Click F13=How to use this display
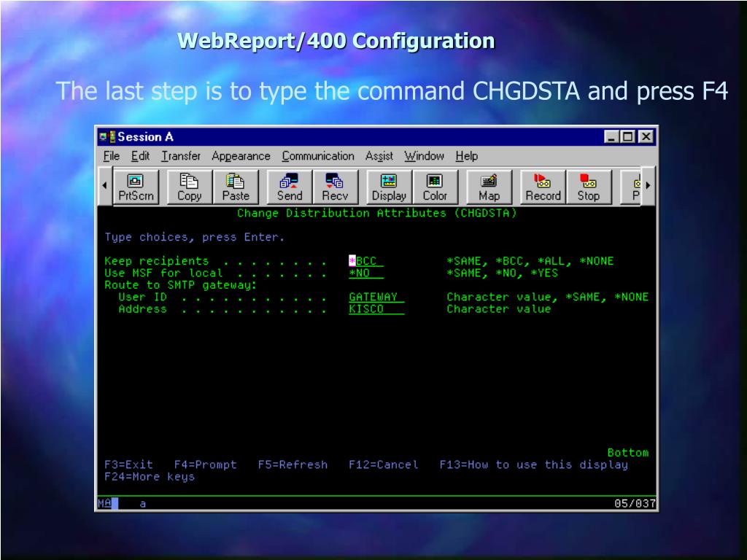 (533, 464)
